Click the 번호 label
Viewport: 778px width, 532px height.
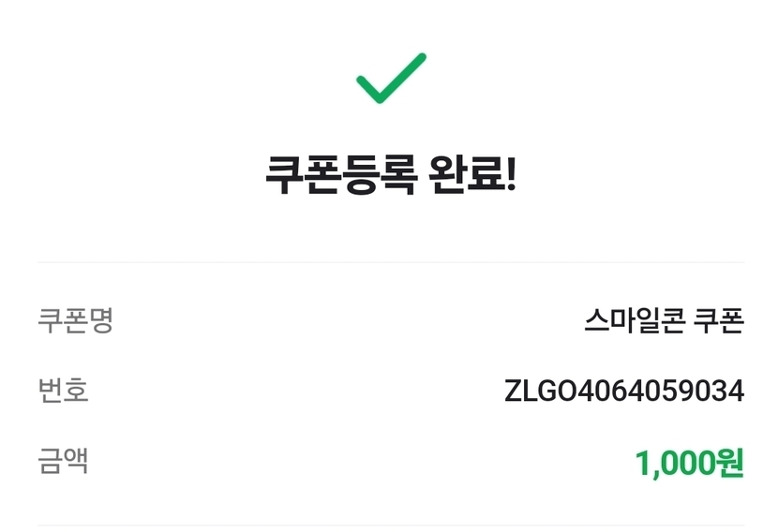coord(63,390)
